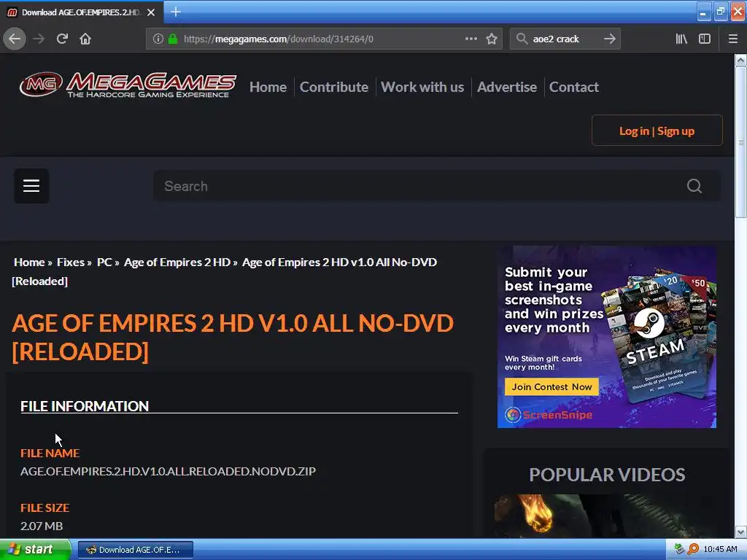Image resolution: width=747 pixels, height=560 pixels.
Task: Click the file name AGE.OF.EMPIRES.2.HD.V1.0.ALL.RELOADED.NODVD.ZIP
Action: coord(169,471)
